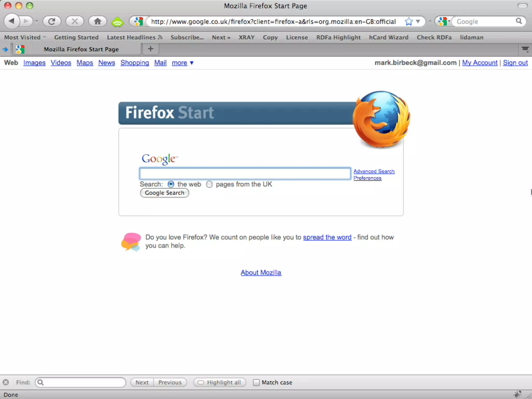The width and height of the screenshot is (532, 399).
Task: Open a new tab with the plus button
Action: coord(150,49)
